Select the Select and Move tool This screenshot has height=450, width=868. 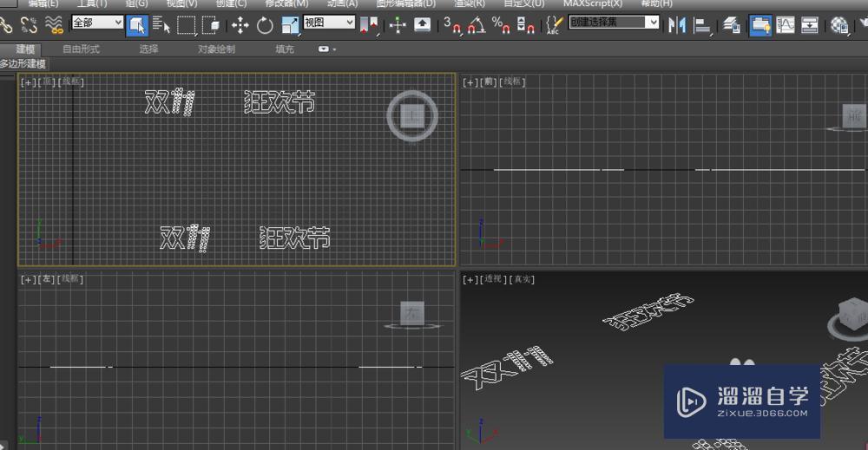click(240, 25)
